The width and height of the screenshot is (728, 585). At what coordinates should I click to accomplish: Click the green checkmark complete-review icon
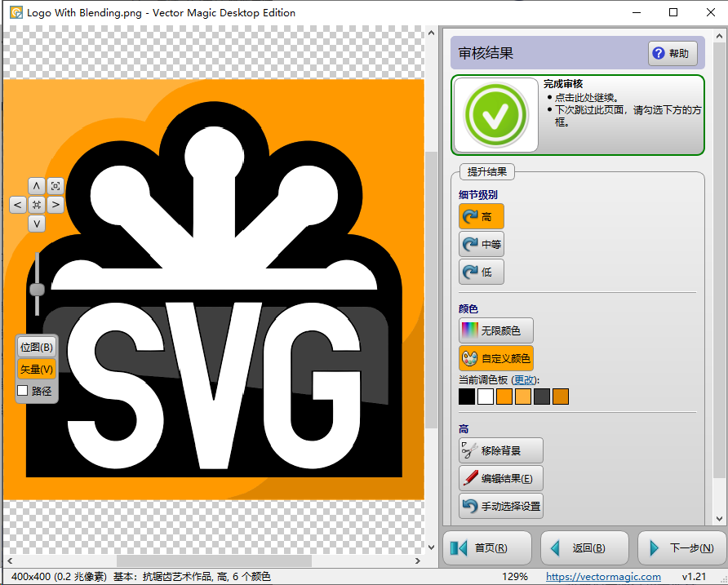(x=496, y=115)
